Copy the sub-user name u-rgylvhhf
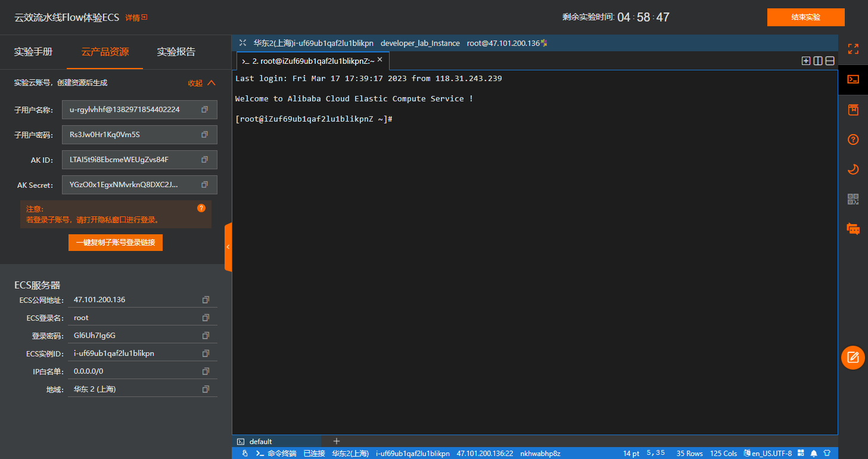 pyautogui.click(x=204, y=110)
